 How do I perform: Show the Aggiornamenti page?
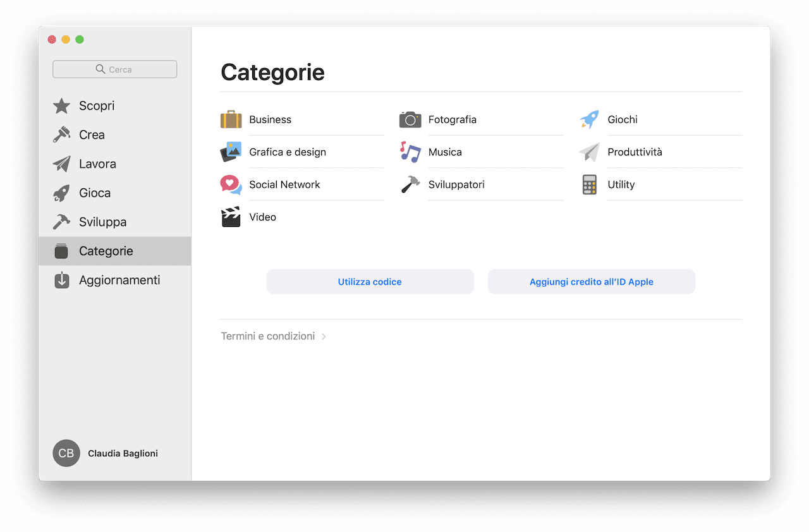click(x=115, y=280)
